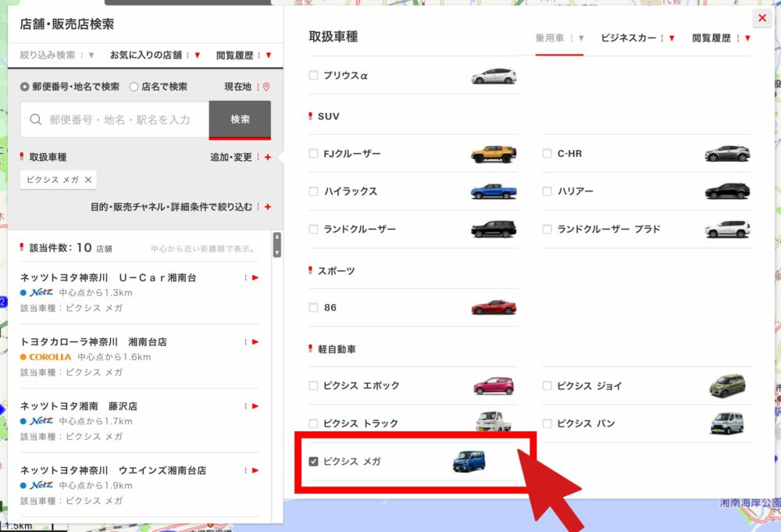
Task: Uncheck the ピクシス メガ checkbox
Action: [313, 461]
